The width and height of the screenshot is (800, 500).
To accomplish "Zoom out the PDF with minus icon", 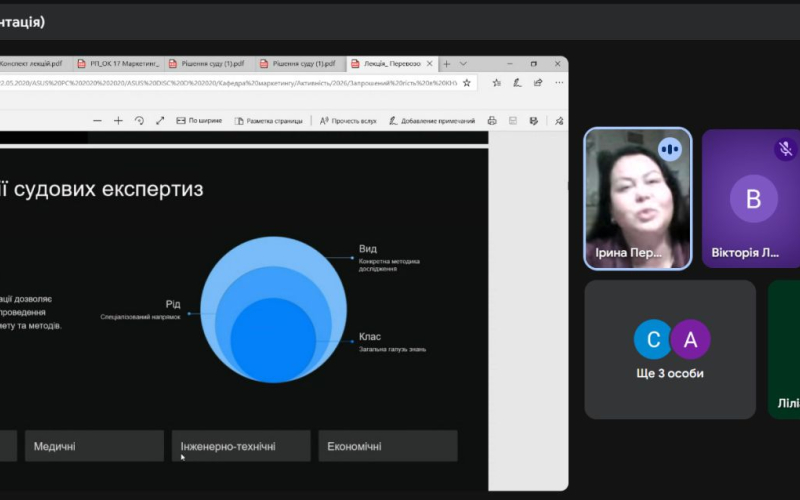I will pos(97,121).
